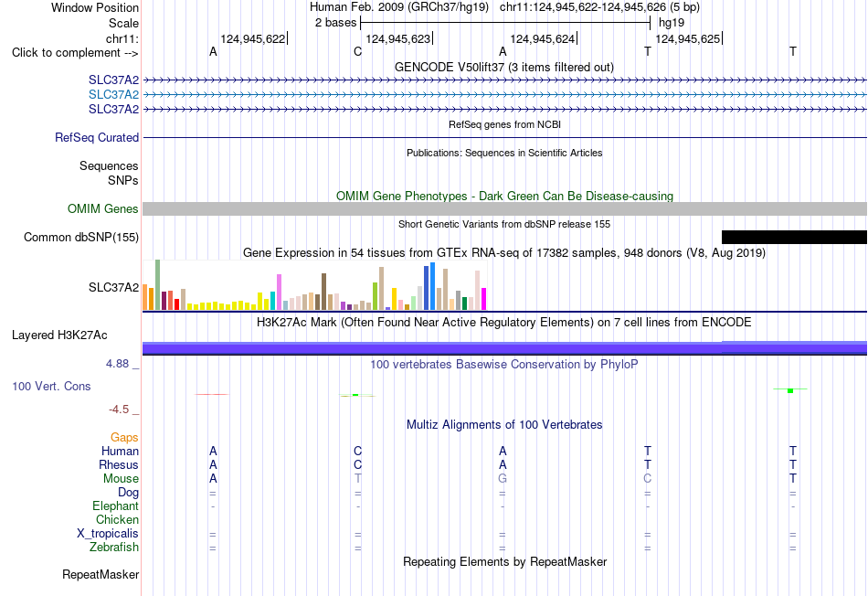Open 'Short Genetic Variants from dbSNP release 155' title

click(504, 224)
